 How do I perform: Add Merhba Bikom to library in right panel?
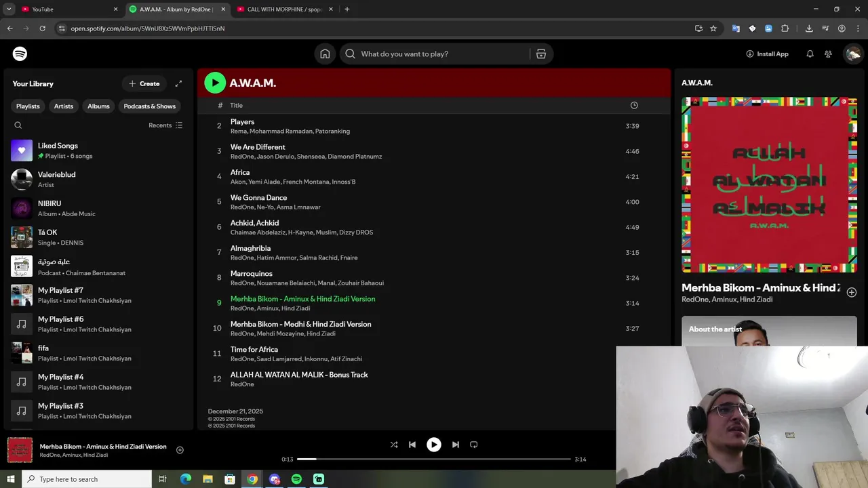(x=852, y=292)
